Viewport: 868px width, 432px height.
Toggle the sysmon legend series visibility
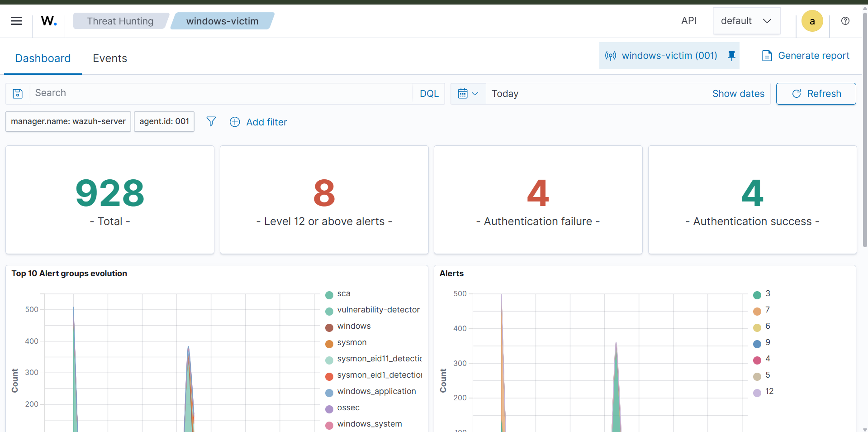point(351,343)
